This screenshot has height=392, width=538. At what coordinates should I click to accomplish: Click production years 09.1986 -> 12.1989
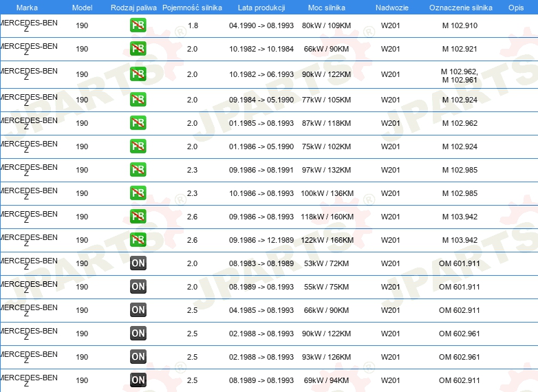(x=261, y=240)
